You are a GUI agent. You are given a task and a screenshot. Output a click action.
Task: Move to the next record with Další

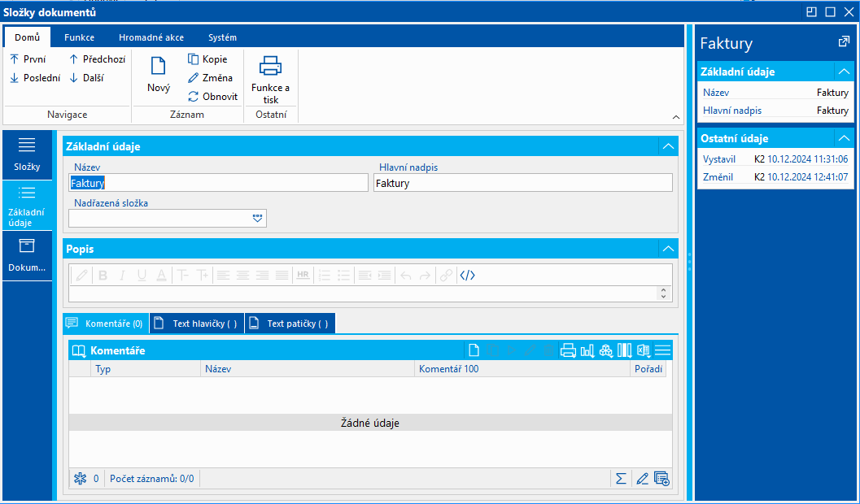tap(87, 78)
